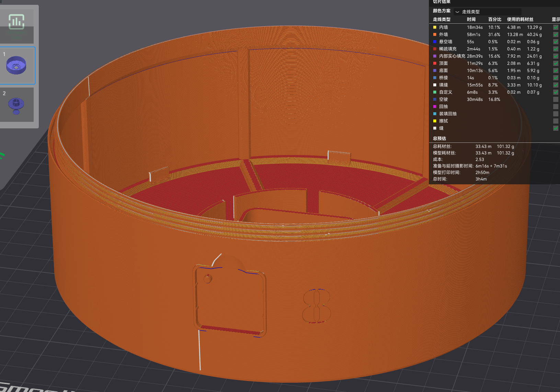
Task: Click the dark red 稀疏填充 color swatch
Action: tap(435, 49)
